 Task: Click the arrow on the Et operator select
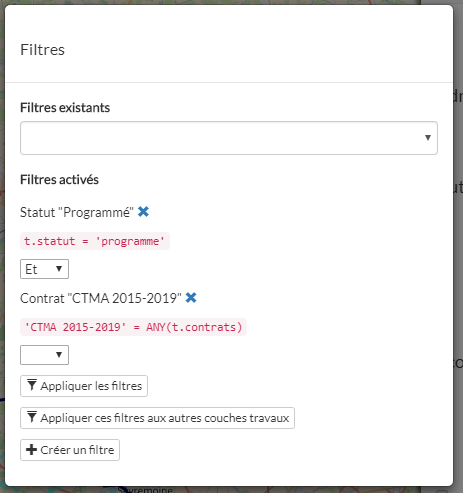click(x=59, y=269)
